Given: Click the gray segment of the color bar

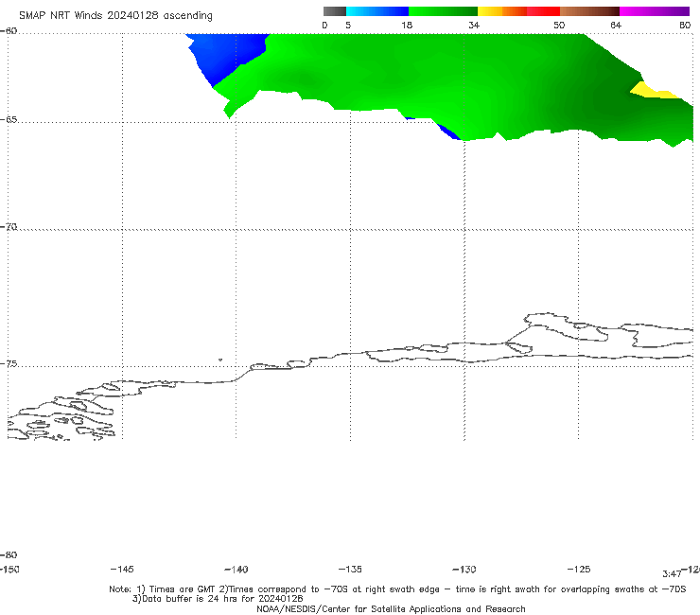Looking at the screenshot, I should tap(335, 11).
